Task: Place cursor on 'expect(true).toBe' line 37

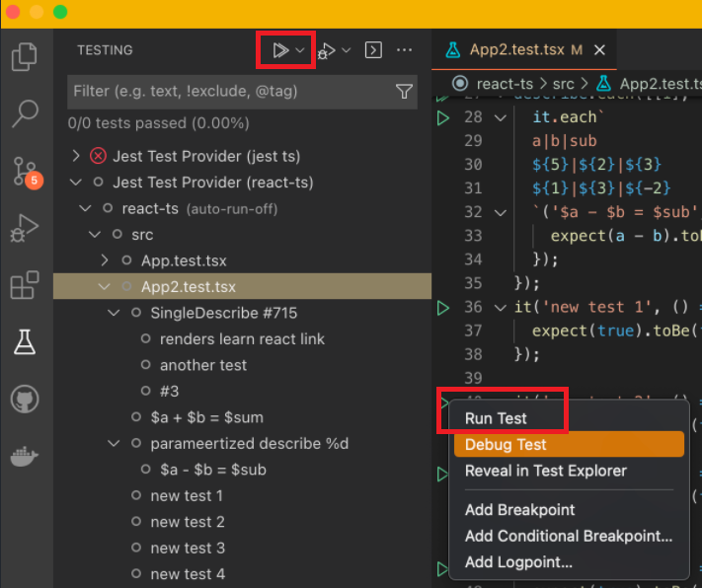Action: pyautogui.click(x=610, y=331)
